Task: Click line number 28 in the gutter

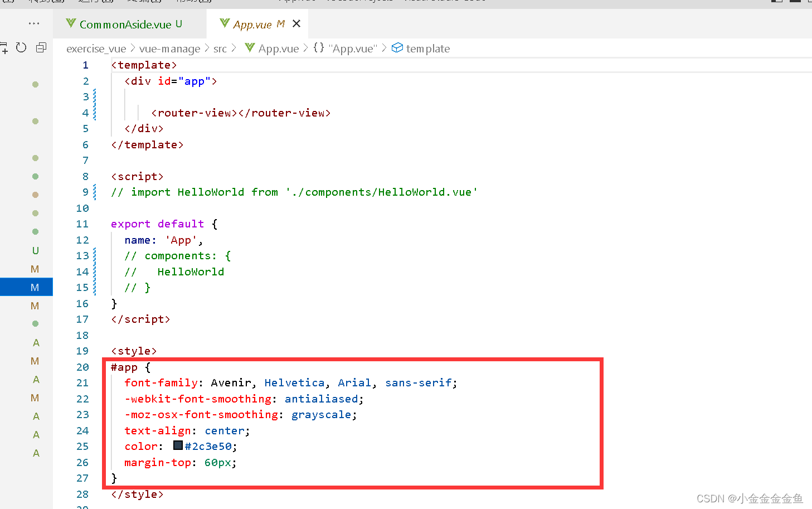Action: 82,494
